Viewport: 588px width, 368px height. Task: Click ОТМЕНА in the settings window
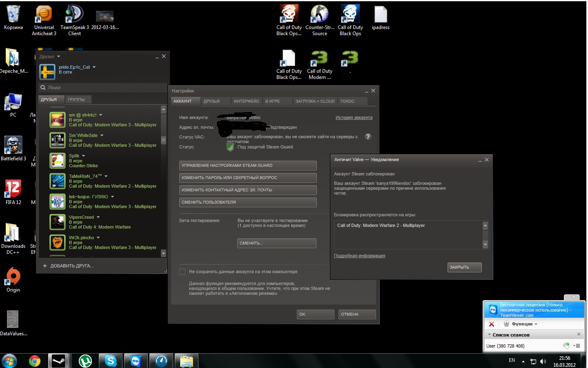[x=357, y=314]
